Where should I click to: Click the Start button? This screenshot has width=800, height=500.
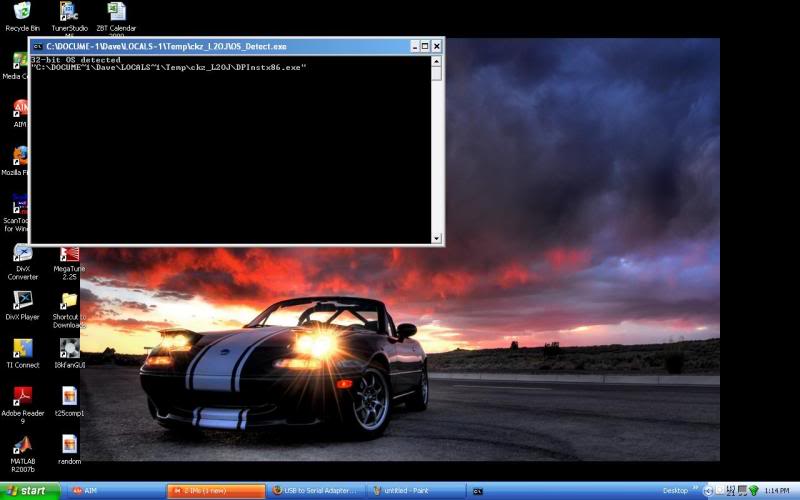pos(30,491)
